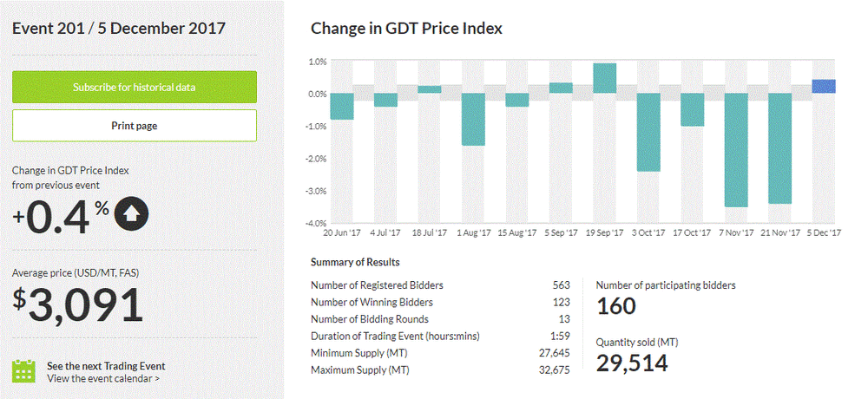Click the 7 Nov '17 chart bar
868x399 pixels.
click(x=736, y=149)
